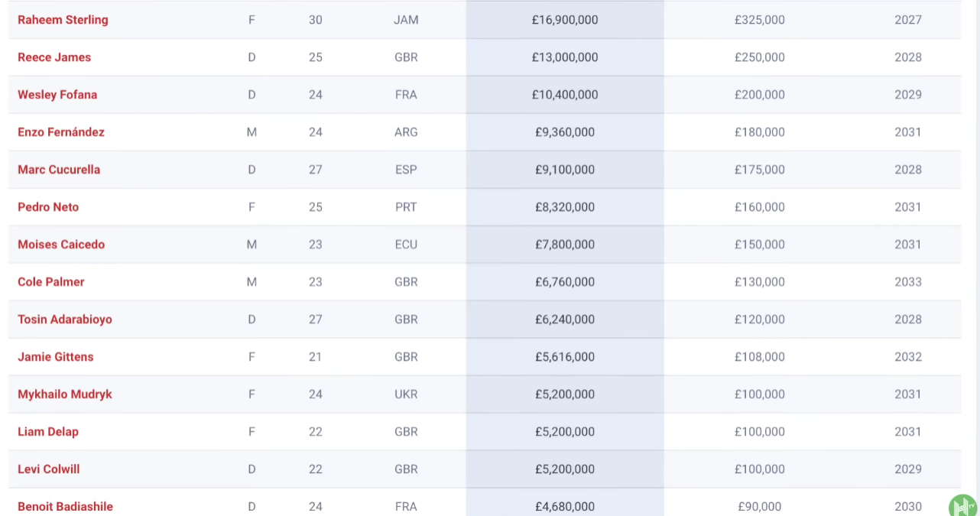Select Reece James's £13,000,000 salary cell
Viewport: 980px width, 516px height.
(x=565, y=57)
